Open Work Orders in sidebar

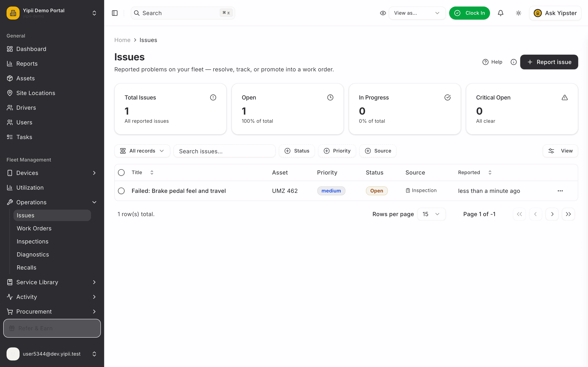point(34,228)
